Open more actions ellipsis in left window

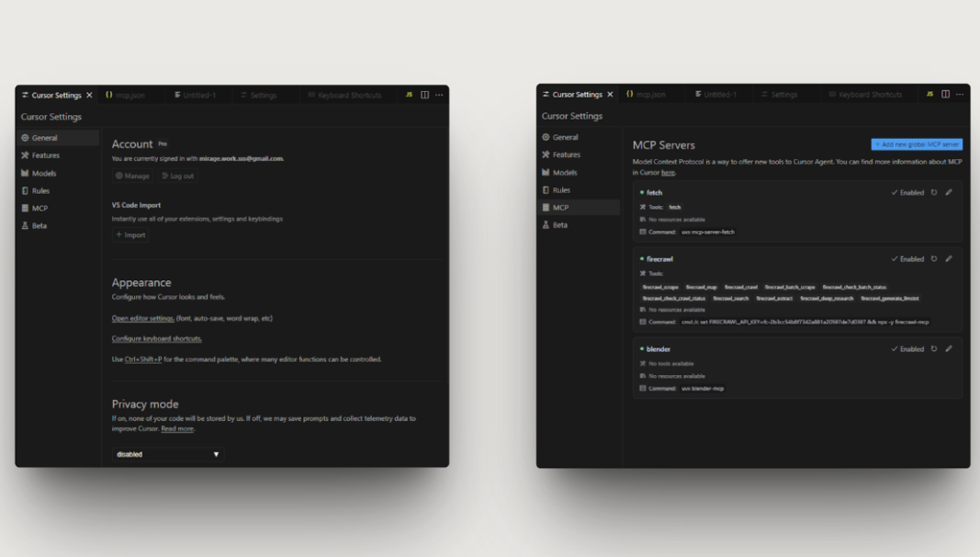(x=439, y=95)
